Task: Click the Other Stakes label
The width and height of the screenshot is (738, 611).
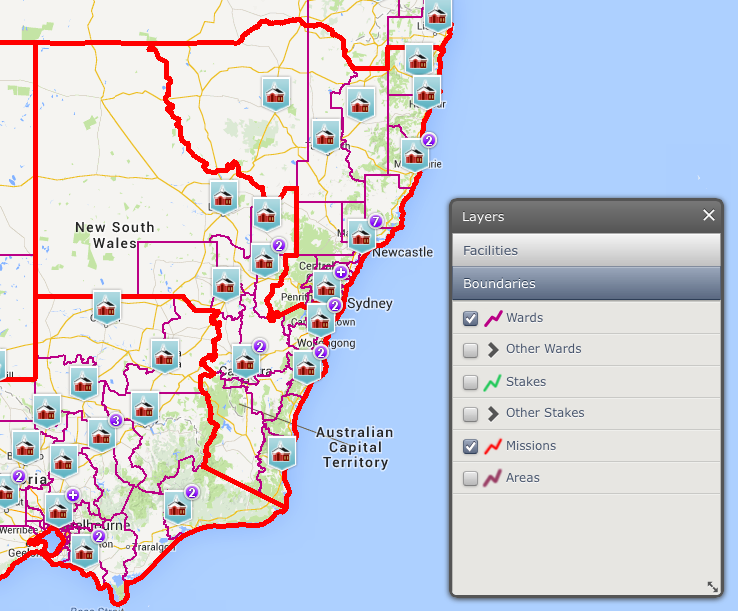Action: point(545,413)
